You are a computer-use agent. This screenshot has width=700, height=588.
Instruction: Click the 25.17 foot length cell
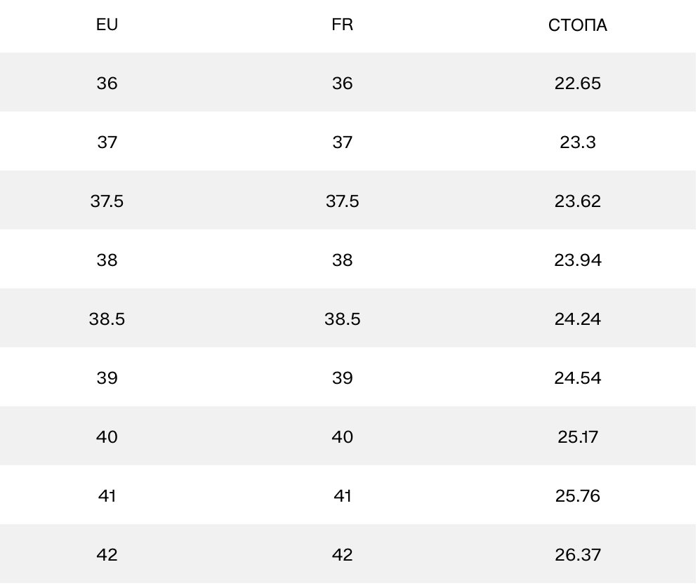577,437
